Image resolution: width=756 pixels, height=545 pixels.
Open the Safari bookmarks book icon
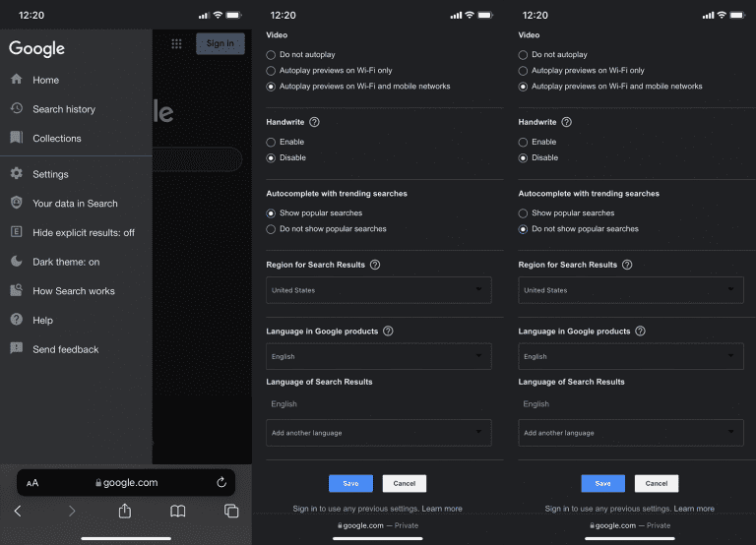(178, 511)
